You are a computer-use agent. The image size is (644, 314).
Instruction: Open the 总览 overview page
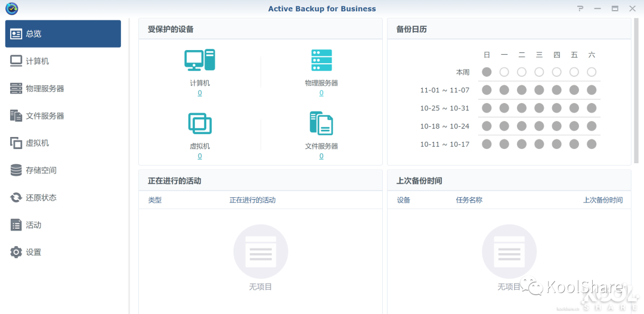[63, 33]
